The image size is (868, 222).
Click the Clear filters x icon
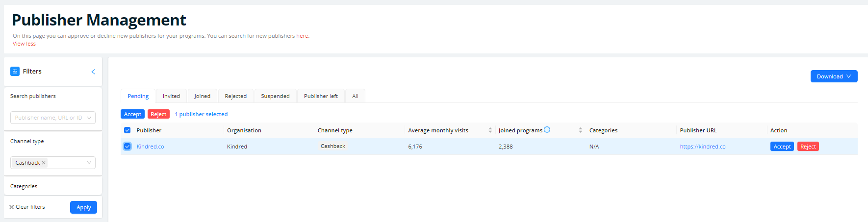tap(12, 207)
